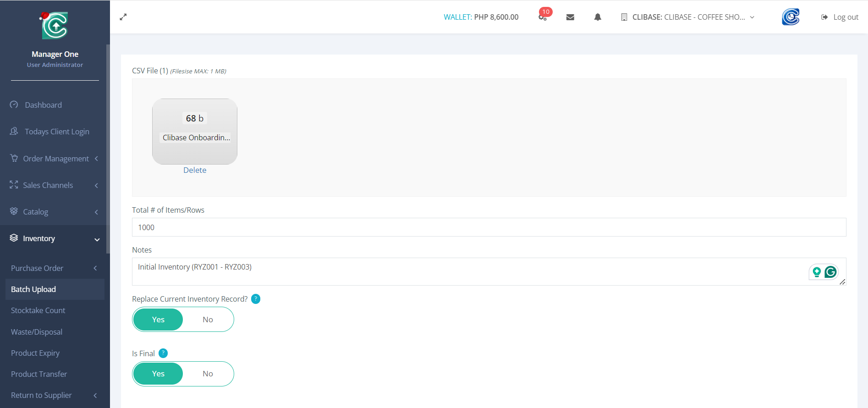868x408 pixels.
Task: Open the settings notifications icon with badge
Action: [x=543, y=17]
